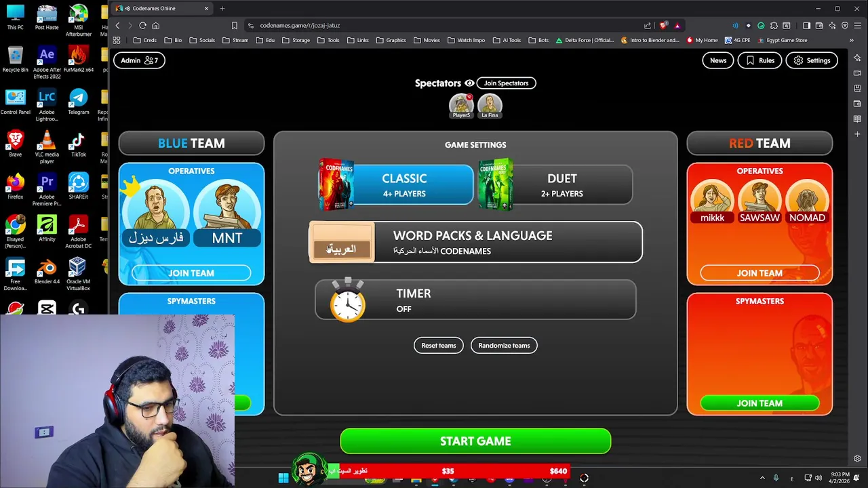Expand hidden bookmarks chevron
868x488 pixels.
click(851, 40)
